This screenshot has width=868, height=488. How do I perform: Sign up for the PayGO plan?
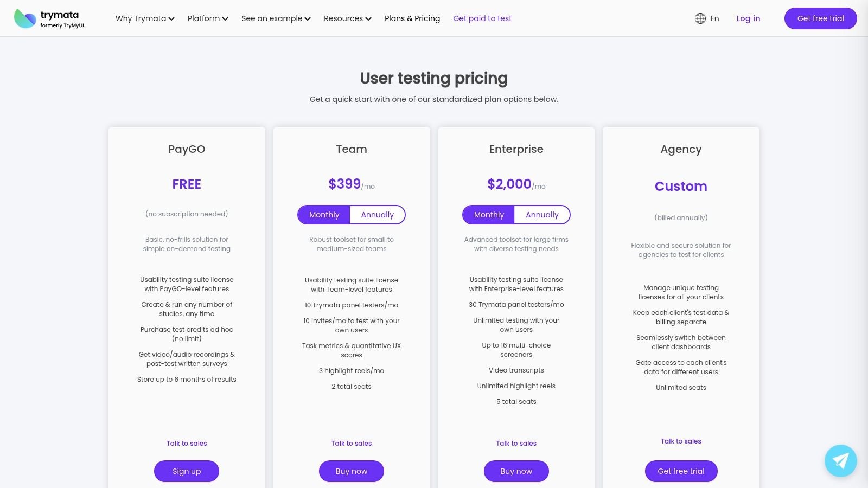[x=186, y=471]
